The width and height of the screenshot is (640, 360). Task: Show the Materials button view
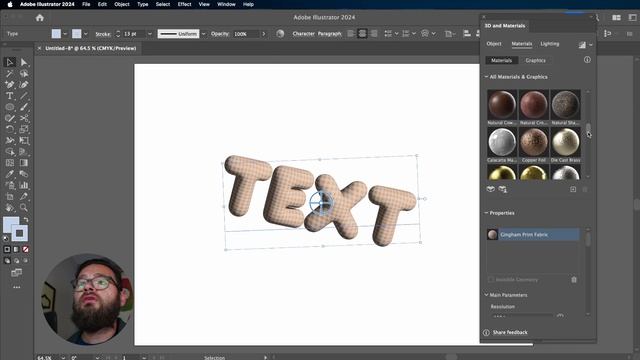coord(502,60)
